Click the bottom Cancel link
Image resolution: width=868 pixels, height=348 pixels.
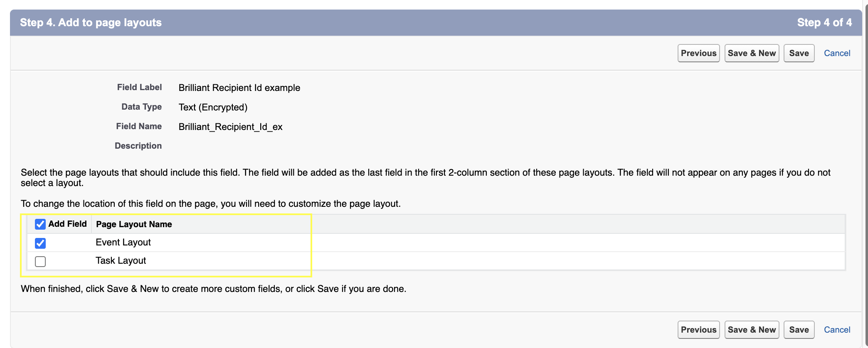pos(837,330)
